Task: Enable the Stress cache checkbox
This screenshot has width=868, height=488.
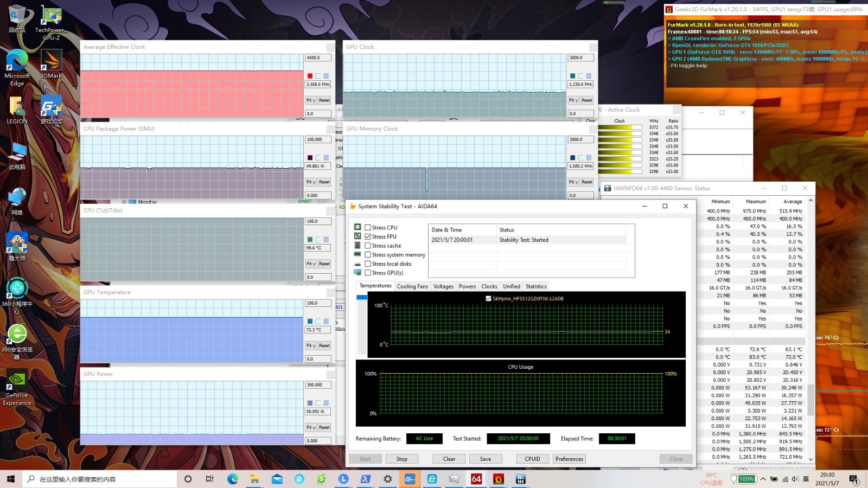Action: [x=368, y=246]
